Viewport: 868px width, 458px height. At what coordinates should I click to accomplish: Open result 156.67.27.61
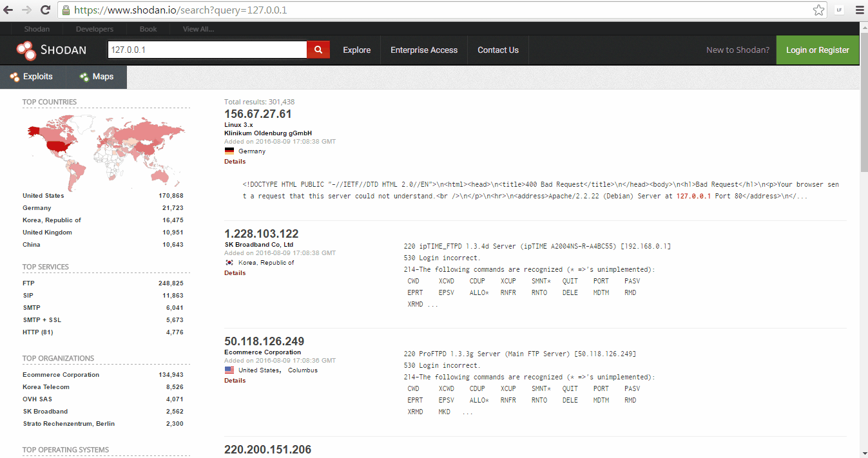pyautogui.click(x=258, y=114)
